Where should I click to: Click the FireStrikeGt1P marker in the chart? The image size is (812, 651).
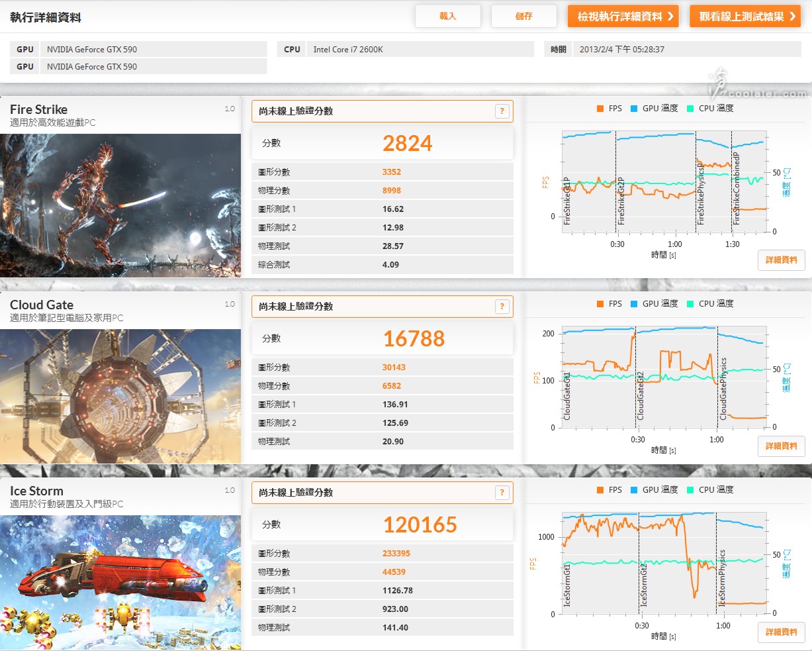[567, 201]
